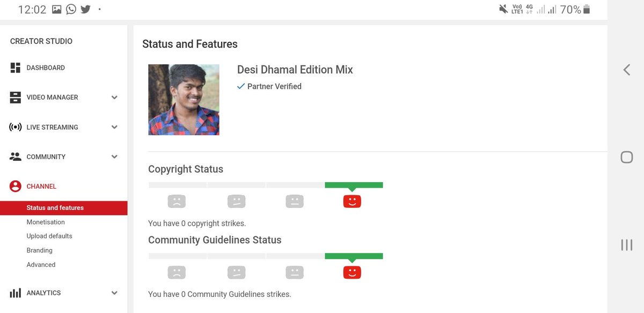Open the Branding menu item

tap(40, 250)
